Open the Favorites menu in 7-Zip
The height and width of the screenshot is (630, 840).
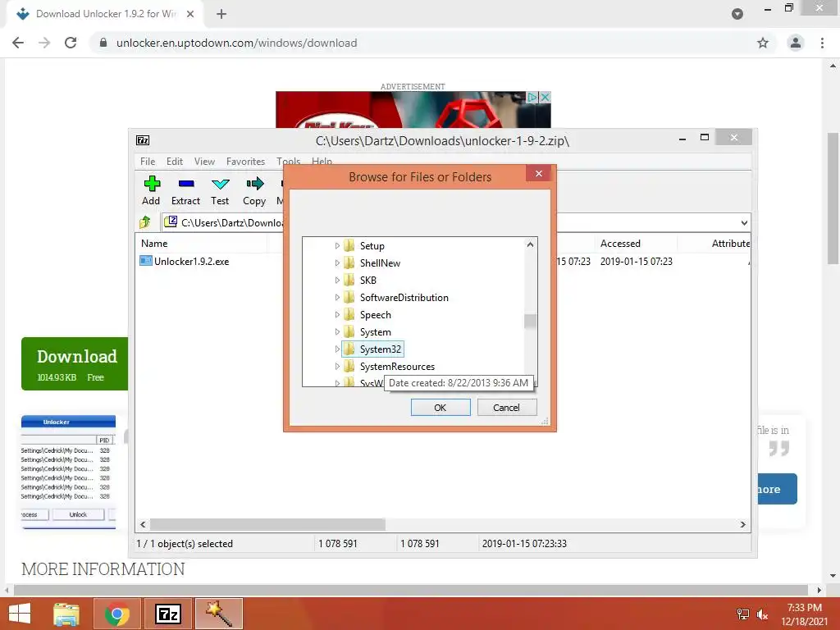(245, 162)
